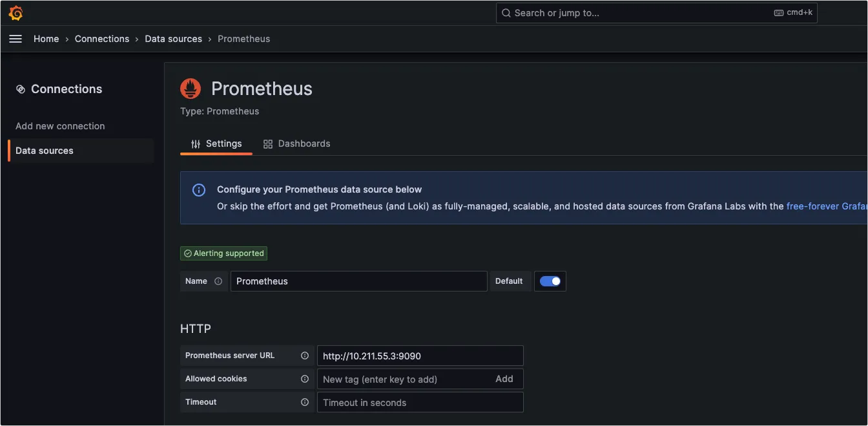Image resolution: width=868 pixels, height=426 pixels.
Task: Open the hamburger navigation menu
Action: coord(15,39)
